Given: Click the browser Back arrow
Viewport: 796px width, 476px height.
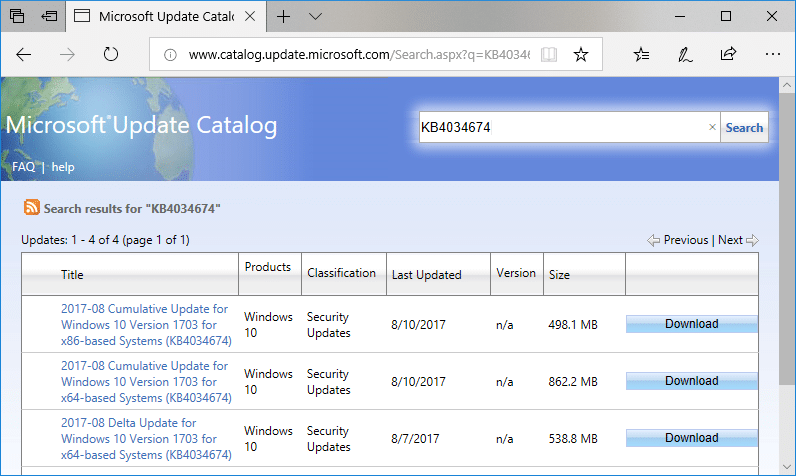Looking at the screenshot, I should tap(24, 54).
